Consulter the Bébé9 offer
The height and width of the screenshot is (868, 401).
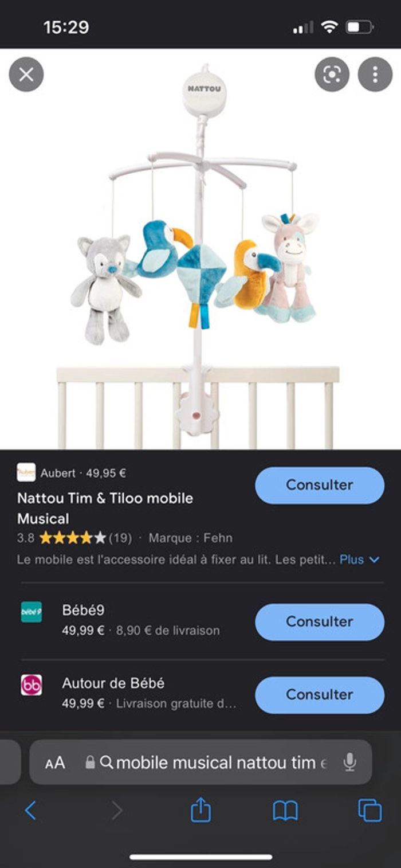click(320, 621)
